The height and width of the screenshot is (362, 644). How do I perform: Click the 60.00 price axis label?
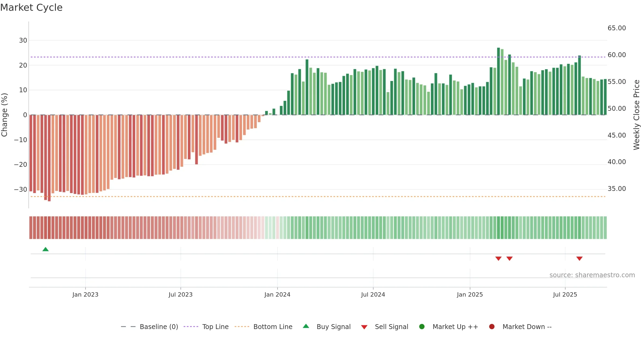(617, 55)
